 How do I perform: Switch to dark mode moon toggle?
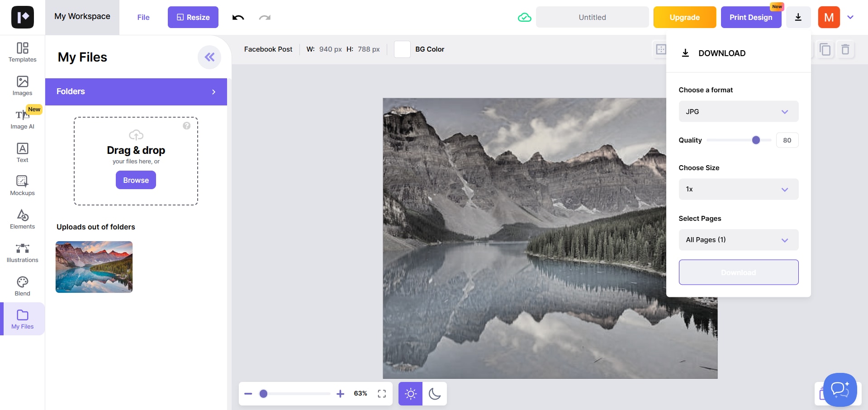tap(435, 394)
